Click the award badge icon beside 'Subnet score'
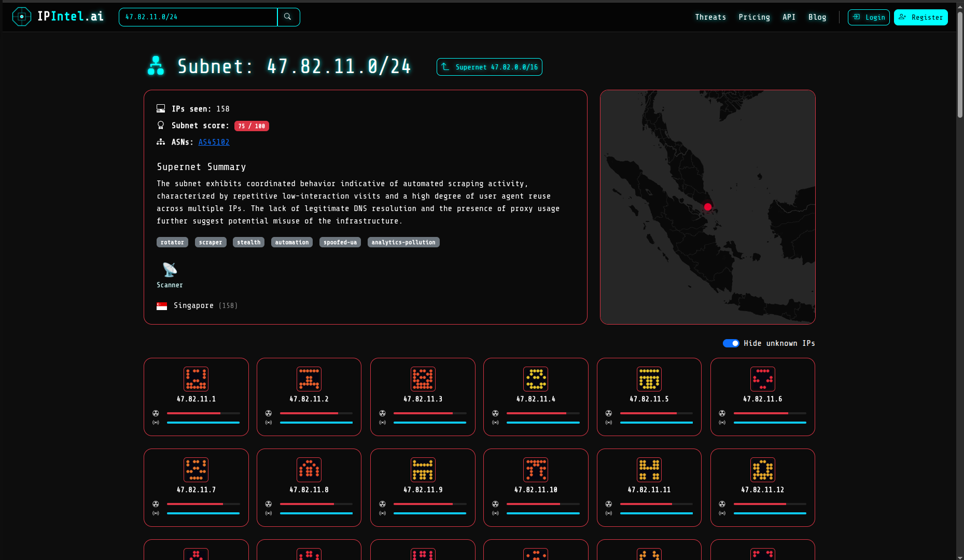This screenshot has width=964, height=560. click(161, 125)
